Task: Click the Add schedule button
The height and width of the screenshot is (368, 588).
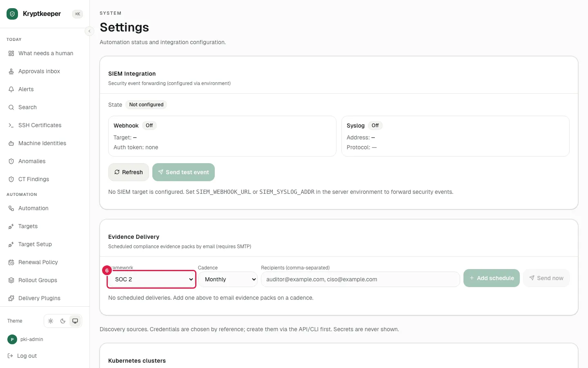Action: 492,278
